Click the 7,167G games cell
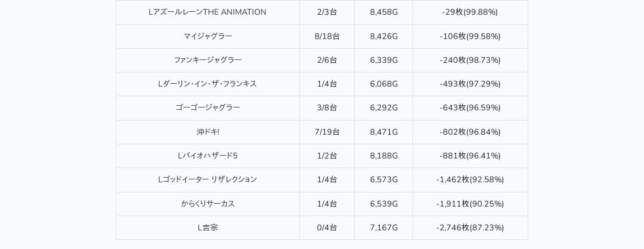This screenshot has height=249, width=644. 384,227
